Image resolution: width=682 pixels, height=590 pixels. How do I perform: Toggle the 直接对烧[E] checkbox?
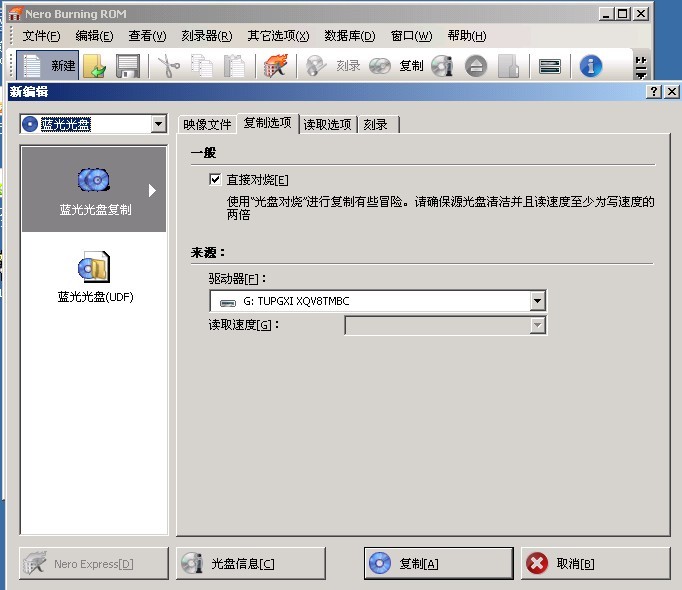(x=215, y=179)
